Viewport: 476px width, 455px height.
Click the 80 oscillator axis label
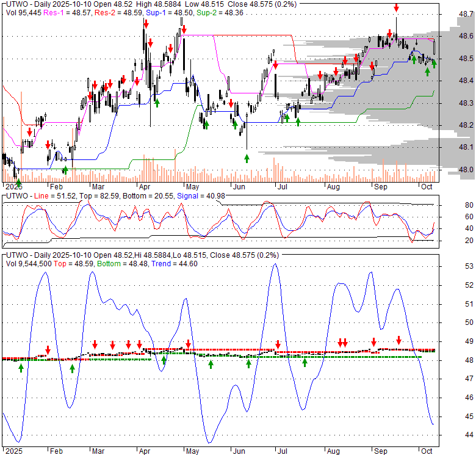[x=469, y=205]
